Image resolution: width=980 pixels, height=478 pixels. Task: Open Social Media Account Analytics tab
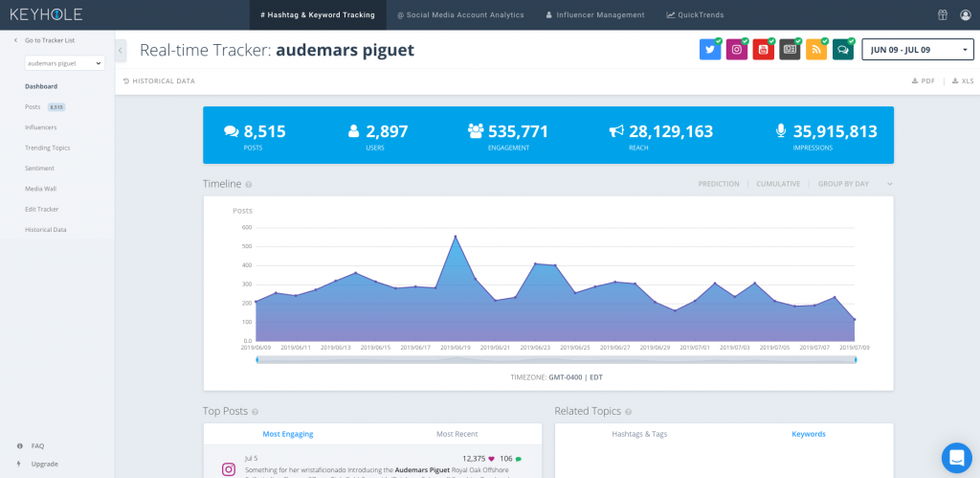point(460,15)
